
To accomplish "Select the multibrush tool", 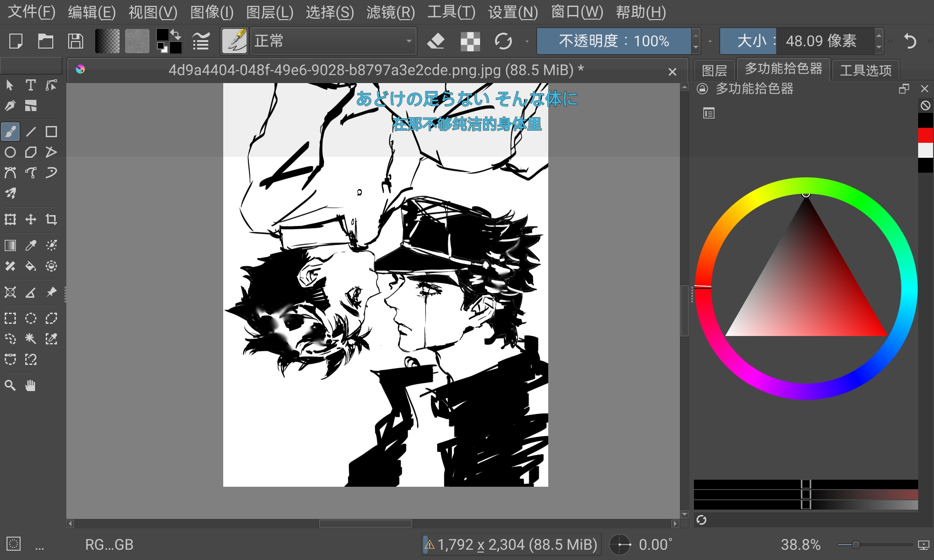I will coord(10,193).
